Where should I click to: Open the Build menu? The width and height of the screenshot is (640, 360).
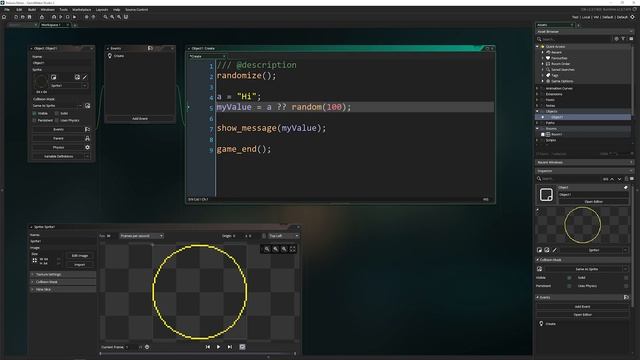(x=31, y=9)
